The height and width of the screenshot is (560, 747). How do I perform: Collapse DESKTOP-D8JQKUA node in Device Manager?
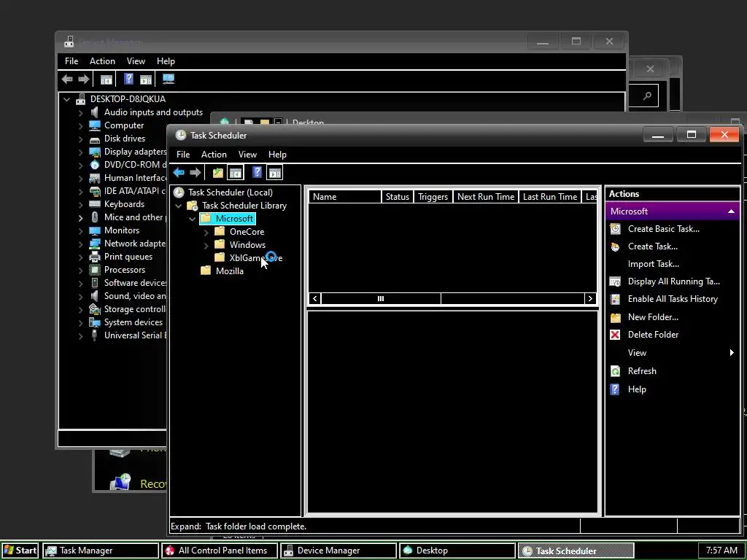click(66, 99)
